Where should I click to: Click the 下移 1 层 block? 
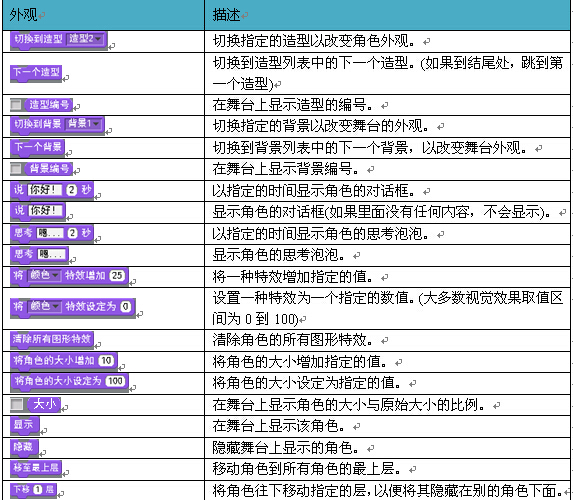pyautogui.click(x=34, y=490)
